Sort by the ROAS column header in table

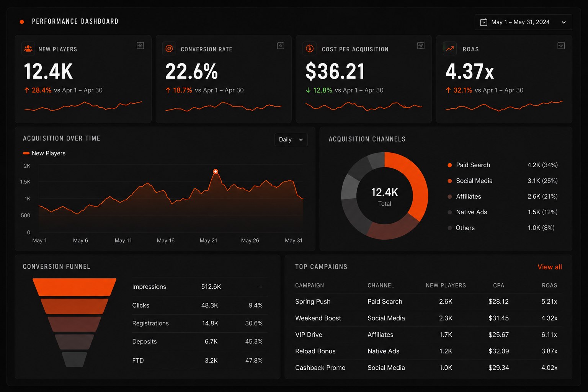tap(549, 285)
